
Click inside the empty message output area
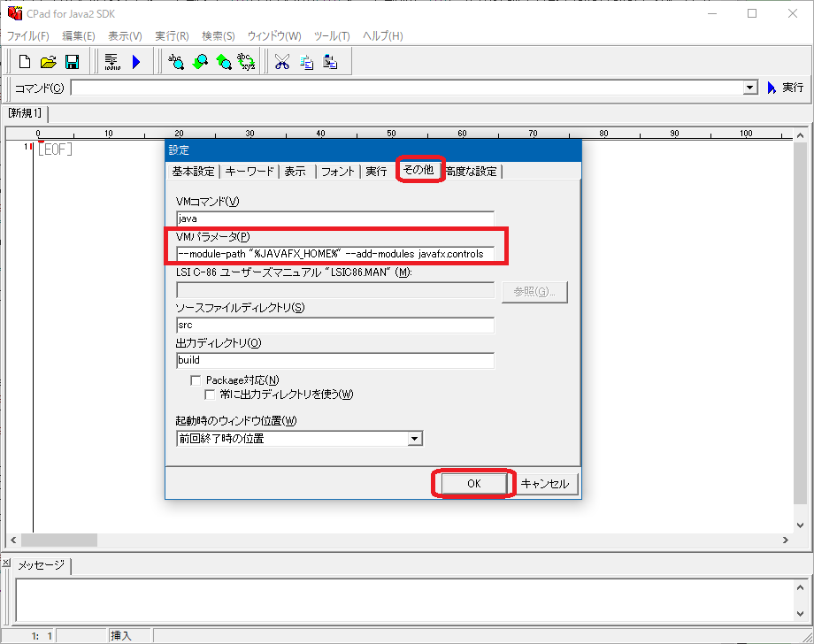tap(405, 601)
